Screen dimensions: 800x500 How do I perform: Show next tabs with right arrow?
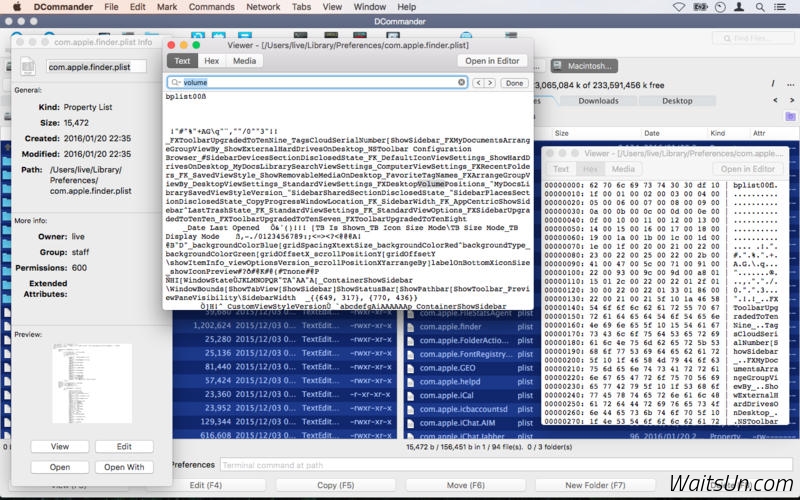click(792, 101)
